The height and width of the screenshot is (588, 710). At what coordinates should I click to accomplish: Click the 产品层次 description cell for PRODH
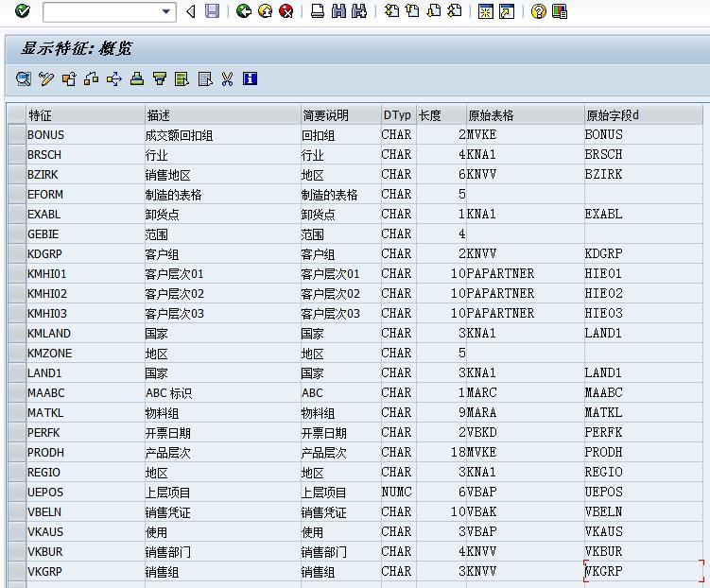[x=222, y=453]
